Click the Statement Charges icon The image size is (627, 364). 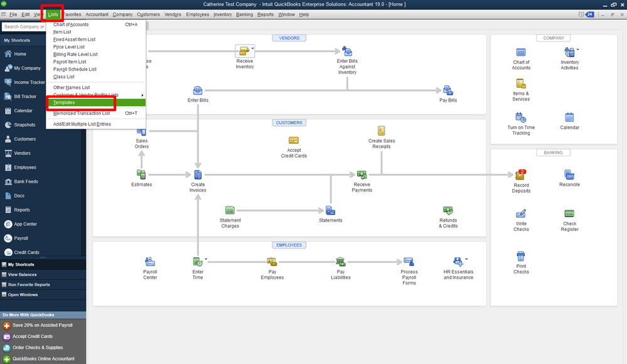(230, 210)
